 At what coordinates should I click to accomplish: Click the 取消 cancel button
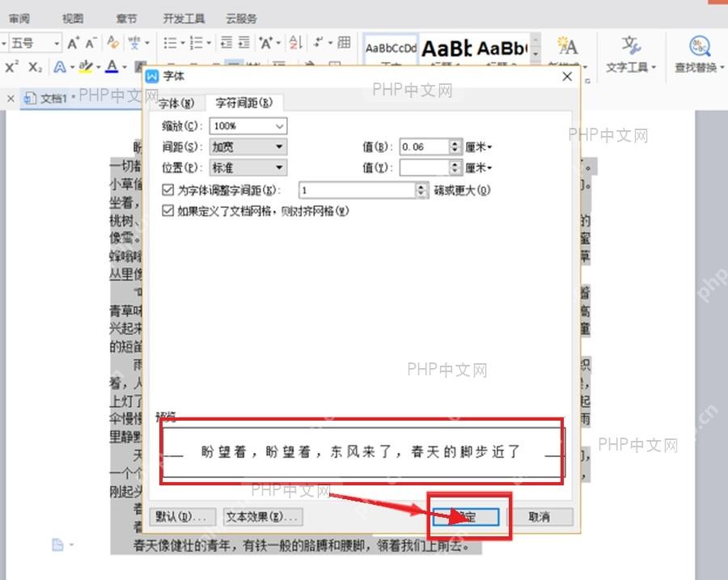click(540, 517)
